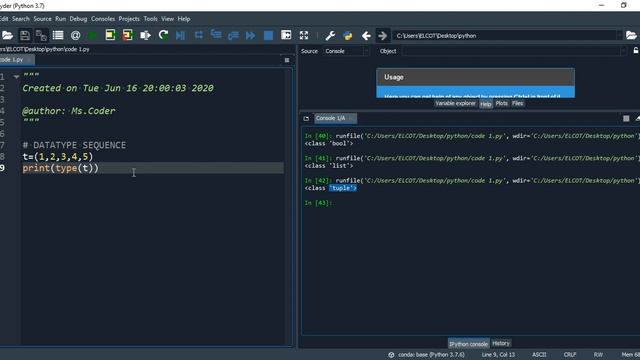Click the # DATATYPE SEQUENCE comment line
640x360 pixels.
(x=74, y=145)
